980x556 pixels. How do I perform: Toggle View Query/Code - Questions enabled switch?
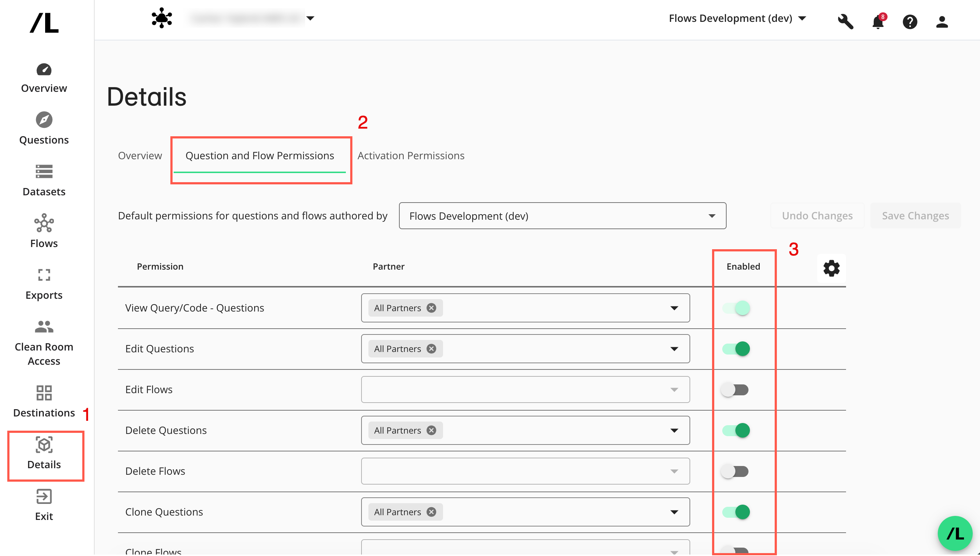[x=735, y=308]
